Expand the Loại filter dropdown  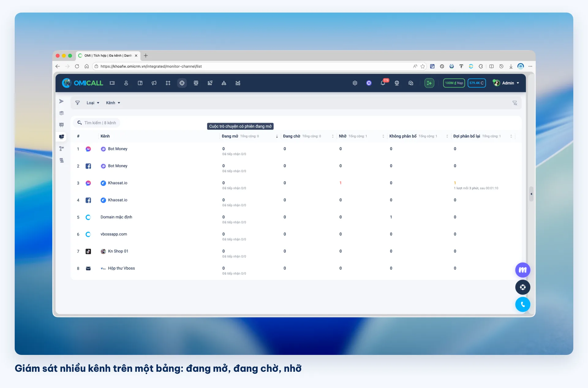coord(93,103)
